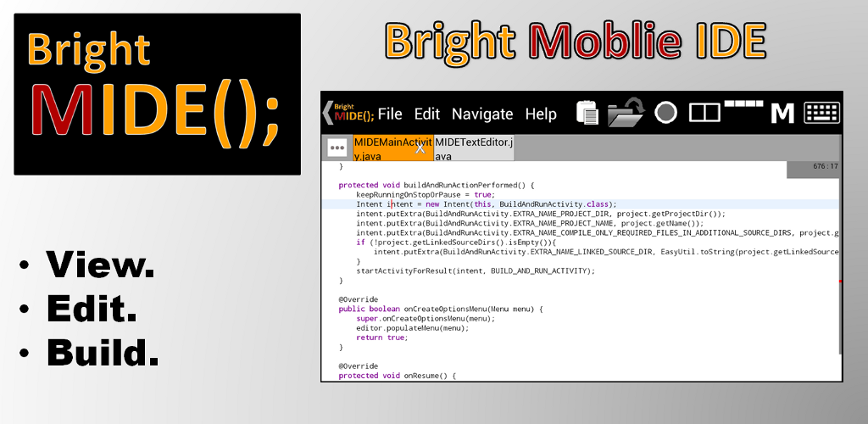Screen dimensions: 868x424
Task: Click the open folder icon
Action: [x=625, y=113]
